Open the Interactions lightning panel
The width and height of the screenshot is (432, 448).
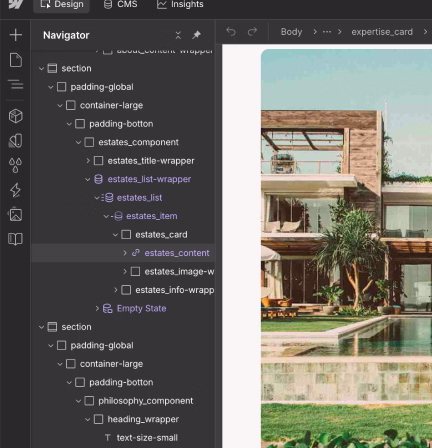[x=16, y=190]
